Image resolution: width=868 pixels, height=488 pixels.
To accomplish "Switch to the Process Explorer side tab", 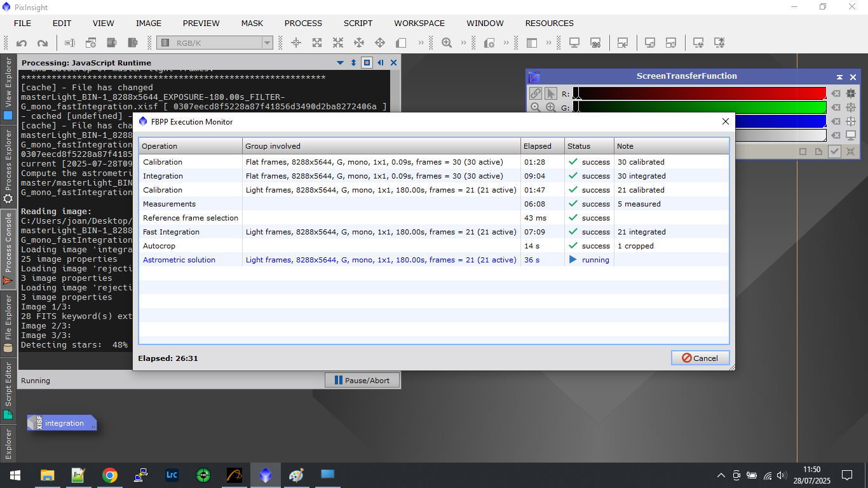I will click(x=8, y=166).
